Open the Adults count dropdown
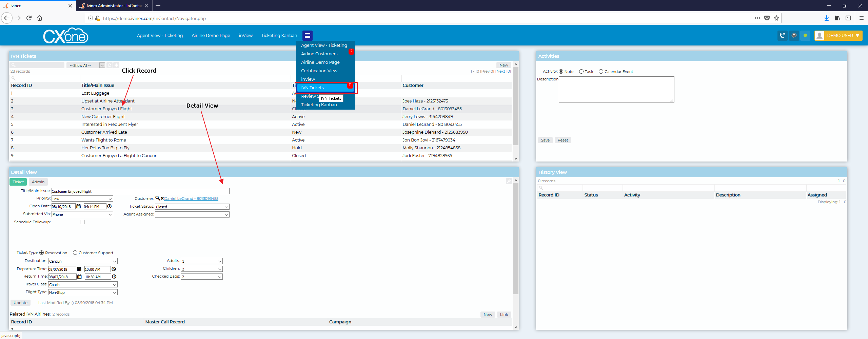 pos(202,261)
